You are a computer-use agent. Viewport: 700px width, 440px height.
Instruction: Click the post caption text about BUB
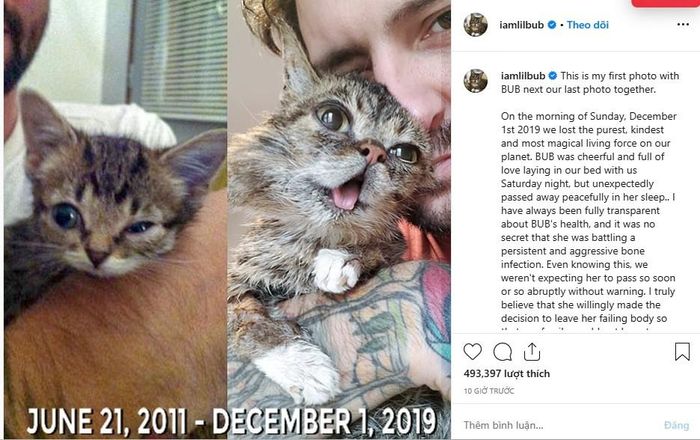pyautogui.click(x=588, y=203)
